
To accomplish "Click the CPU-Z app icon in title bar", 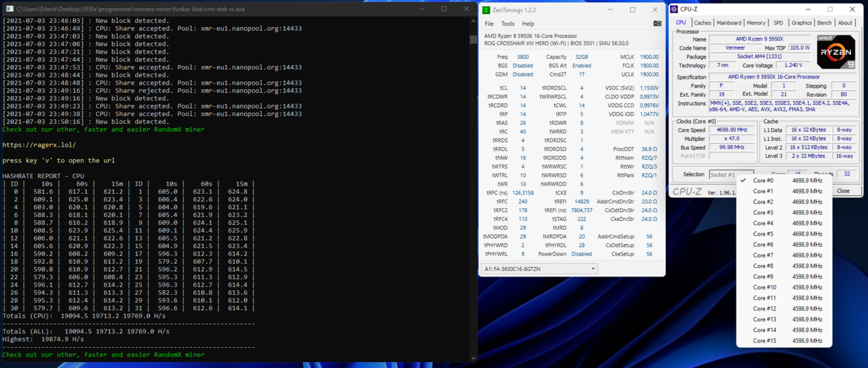I will tap(674, 9).
